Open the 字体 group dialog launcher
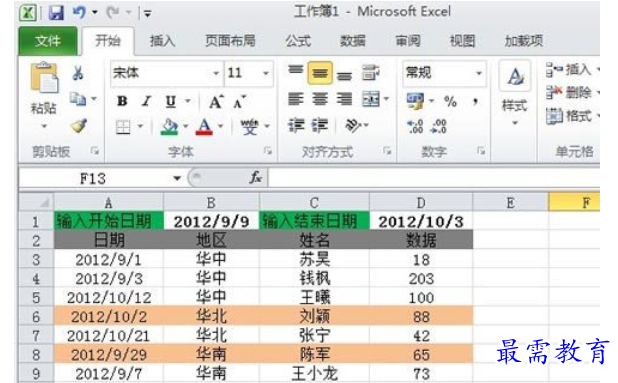Viewport: 618px width, 383px height. tap(268, 151)
